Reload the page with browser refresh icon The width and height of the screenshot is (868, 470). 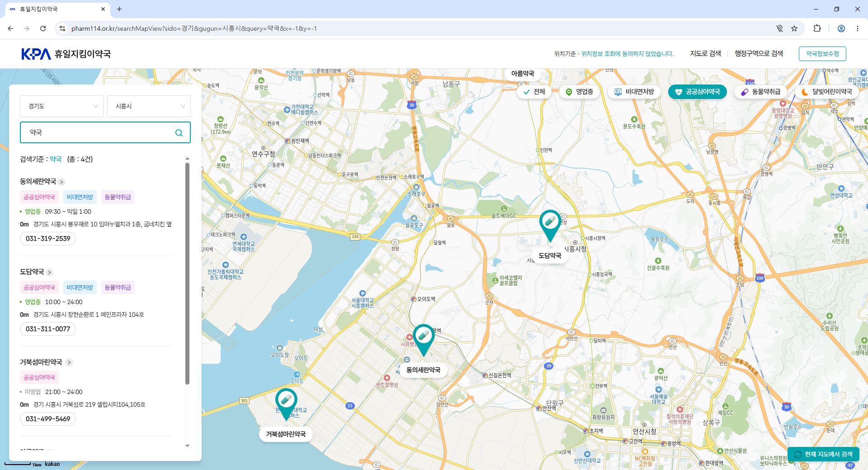point(43,28)
